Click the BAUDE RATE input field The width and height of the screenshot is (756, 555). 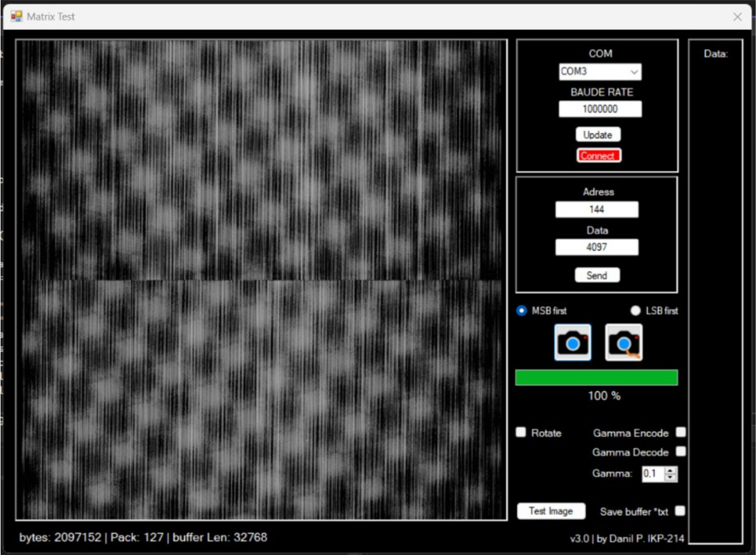pyautogui.click(x=600, y=110)
